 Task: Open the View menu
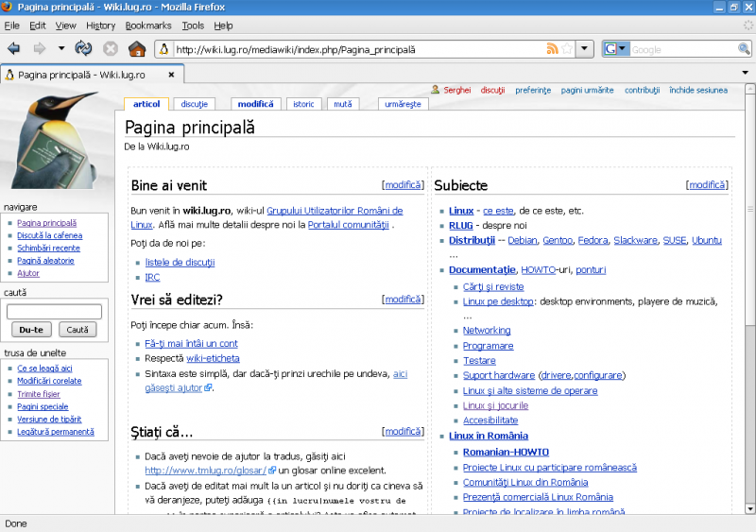[65, 26]
